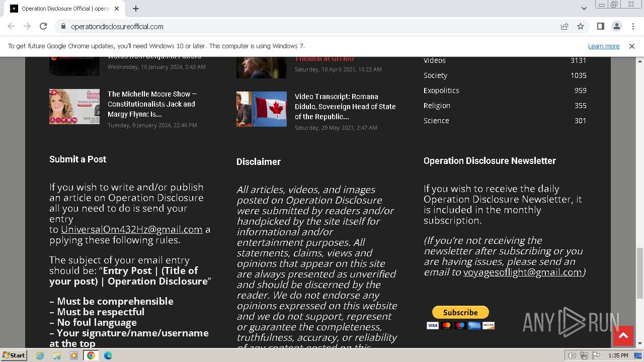
Task: Open the Exopolitics category
Action: pos(441,90)
